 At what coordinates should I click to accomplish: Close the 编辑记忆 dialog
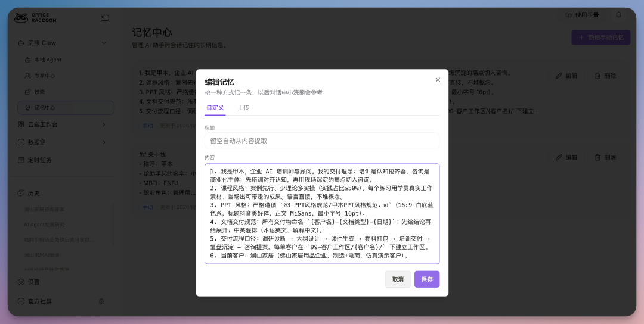pos(438,80)
